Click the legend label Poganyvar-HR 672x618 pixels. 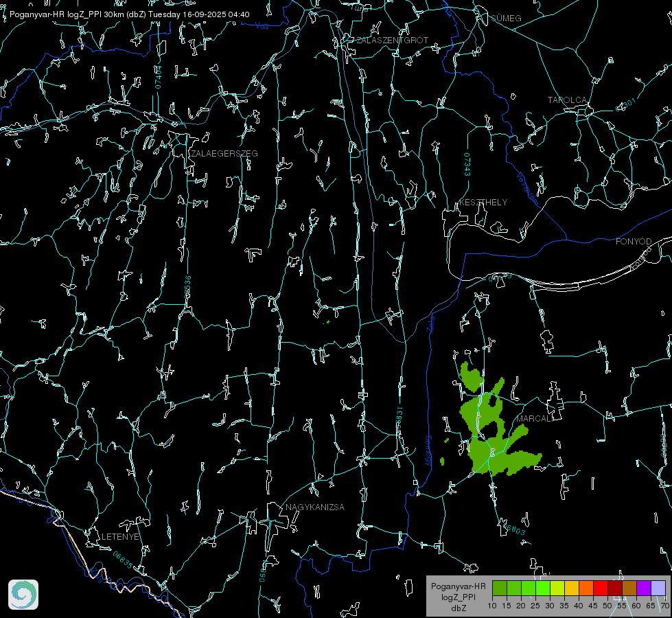458,586
